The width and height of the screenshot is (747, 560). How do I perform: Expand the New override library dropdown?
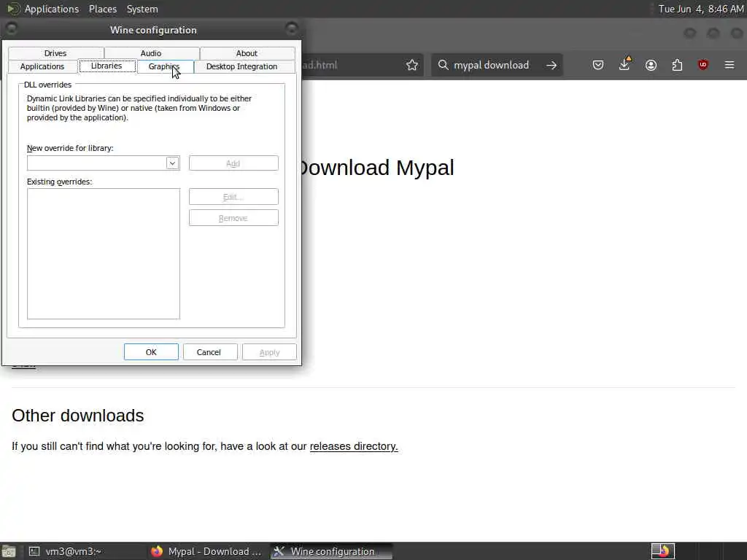pos(172,163)
